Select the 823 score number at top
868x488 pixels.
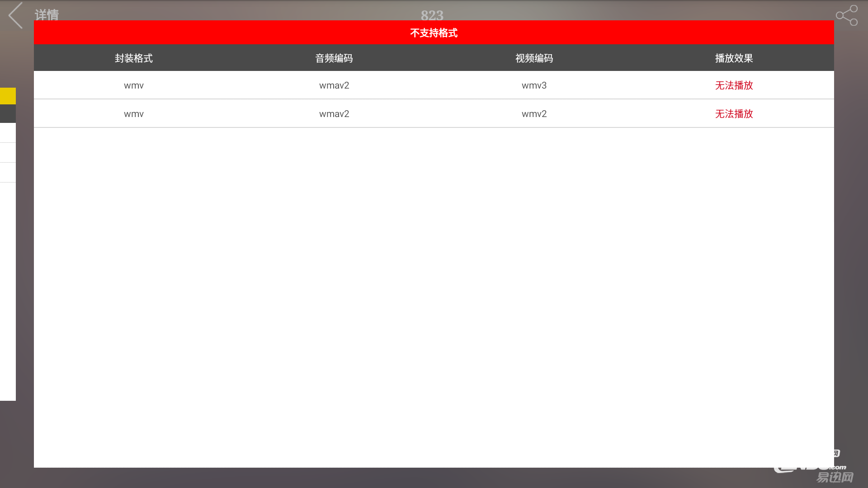tap(432, 15)
